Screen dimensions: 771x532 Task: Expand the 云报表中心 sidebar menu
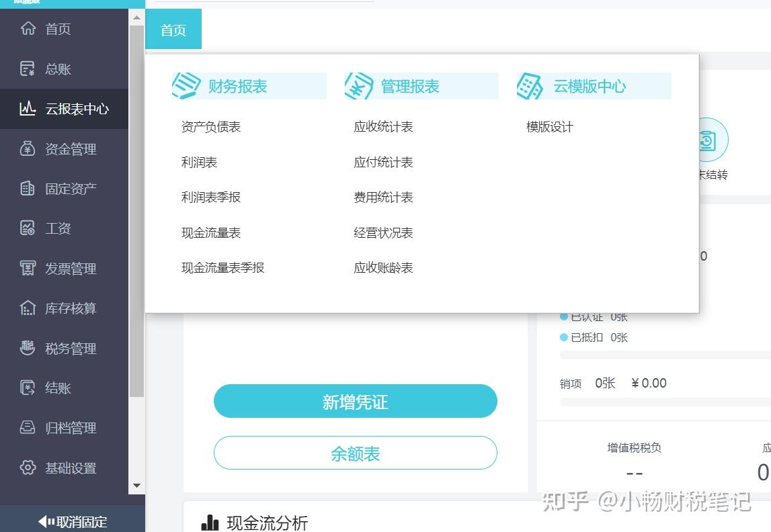(x=64, y=109)
